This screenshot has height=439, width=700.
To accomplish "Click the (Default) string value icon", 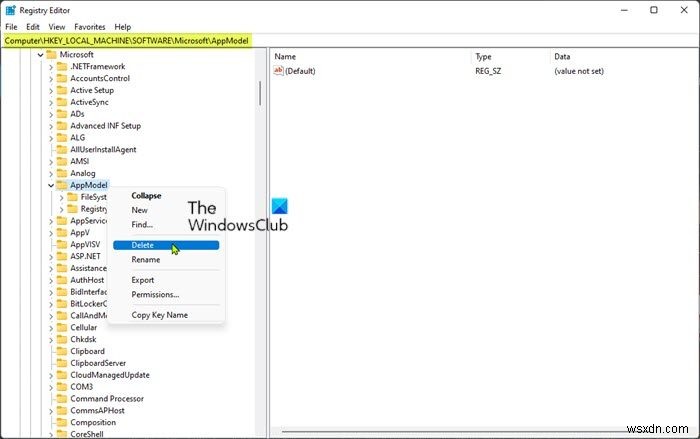I will click(x=279, y=71).
